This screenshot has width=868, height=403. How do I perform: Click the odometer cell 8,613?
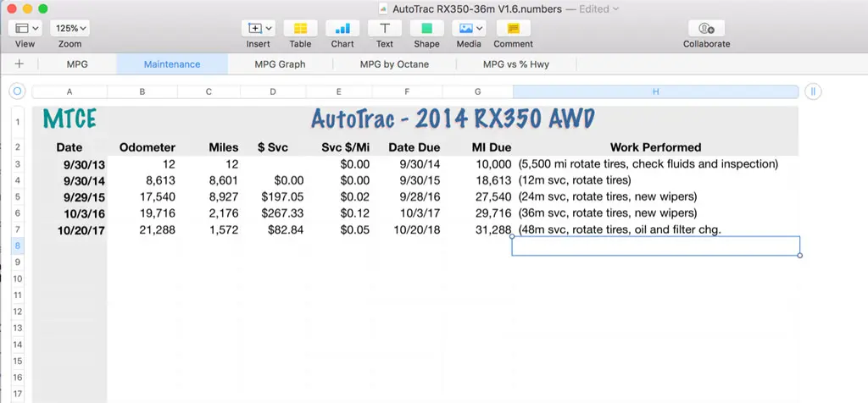click(x=142, y=180)
